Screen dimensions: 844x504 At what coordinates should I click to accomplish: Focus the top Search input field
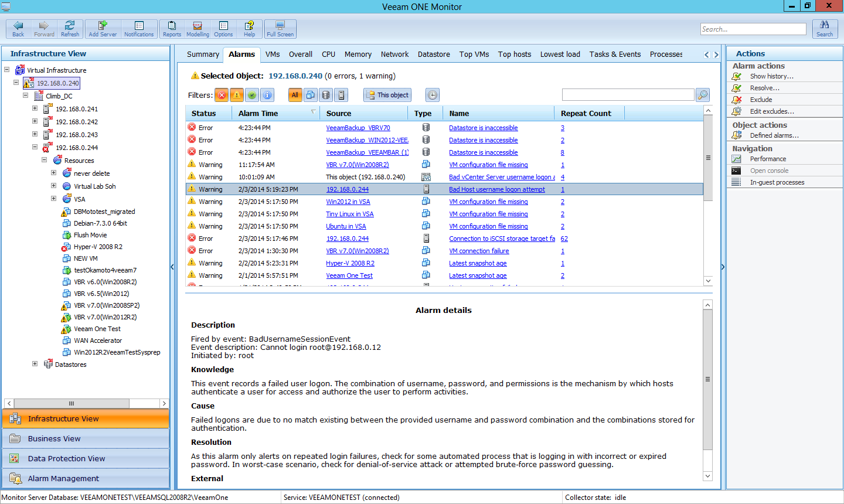pos(753,29)
